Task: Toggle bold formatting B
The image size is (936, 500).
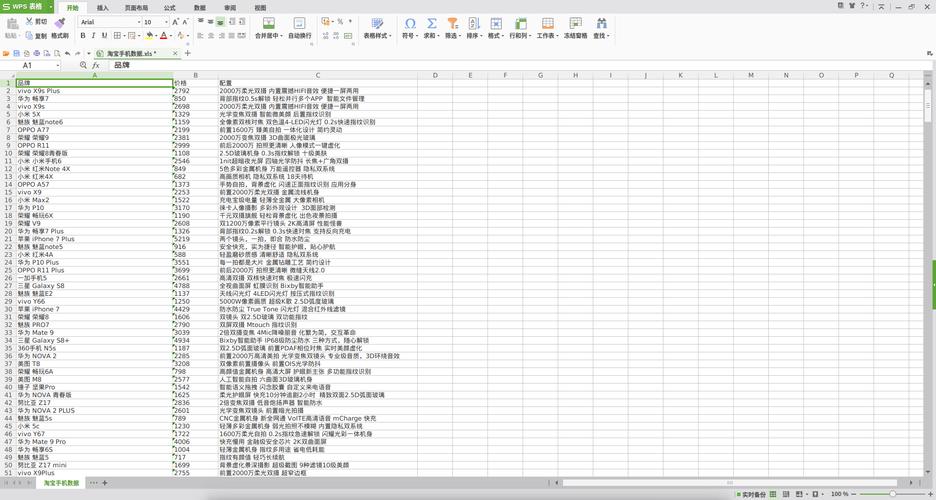Action: (83, 36)
